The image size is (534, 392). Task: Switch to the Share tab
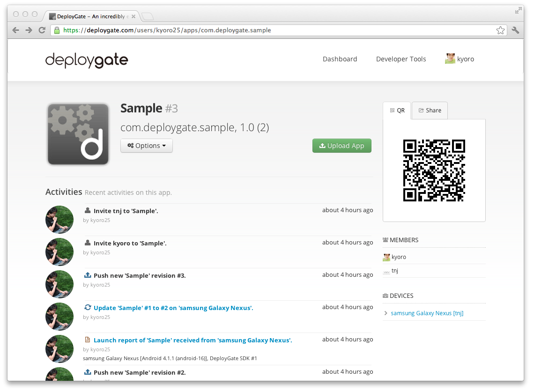click(x=430, y=111)
